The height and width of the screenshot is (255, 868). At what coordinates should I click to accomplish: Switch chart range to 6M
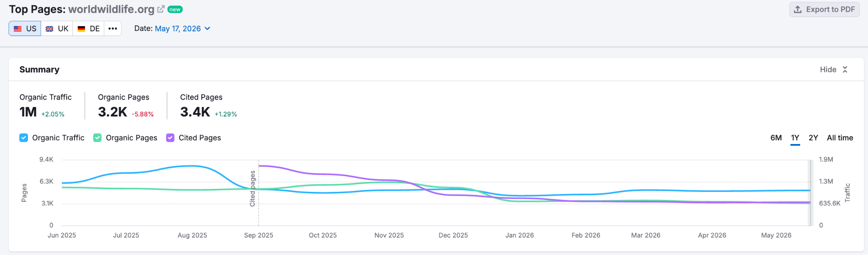(776, 138)
